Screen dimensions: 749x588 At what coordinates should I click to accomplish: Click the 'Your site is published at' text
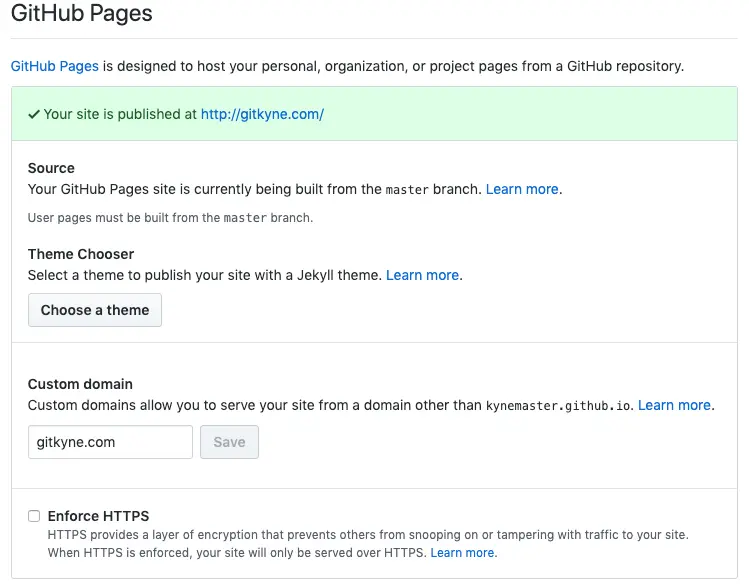[120, 114]
